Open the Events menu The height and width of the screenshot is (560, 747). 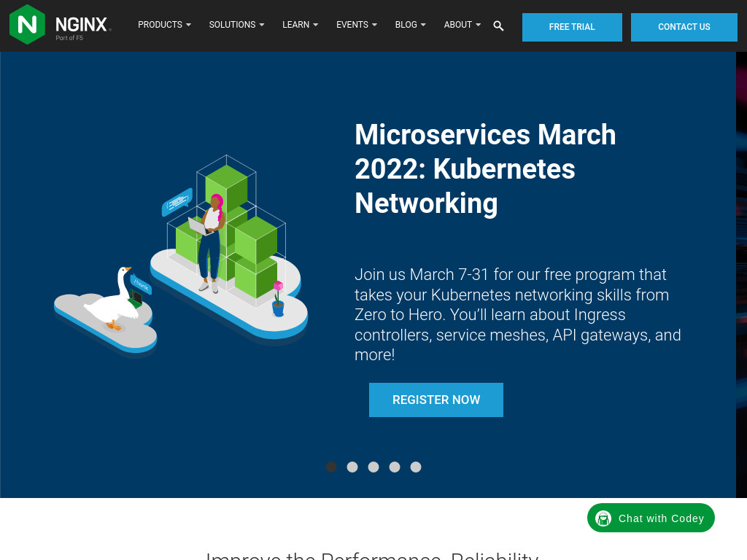coord(356,25)
